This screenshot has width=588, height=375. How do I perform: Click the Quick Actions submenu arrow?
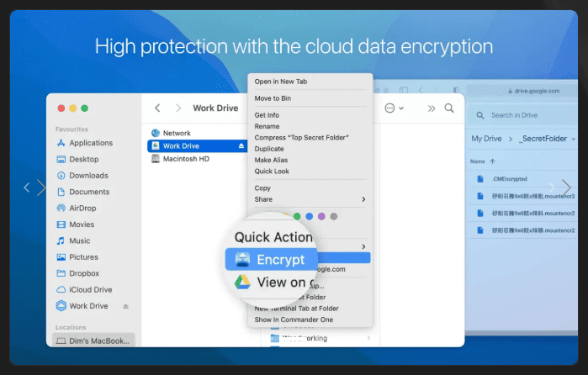tap(363, 246)
